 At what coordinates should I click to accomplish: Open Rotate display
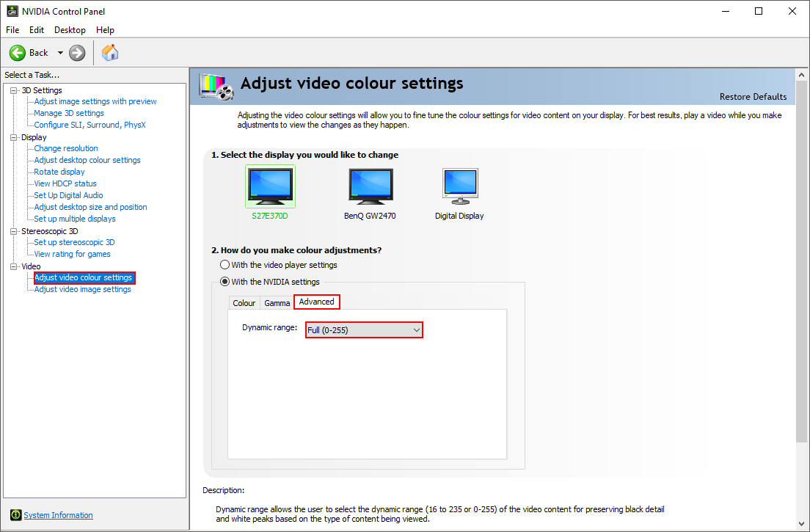[x=59, y=172]
